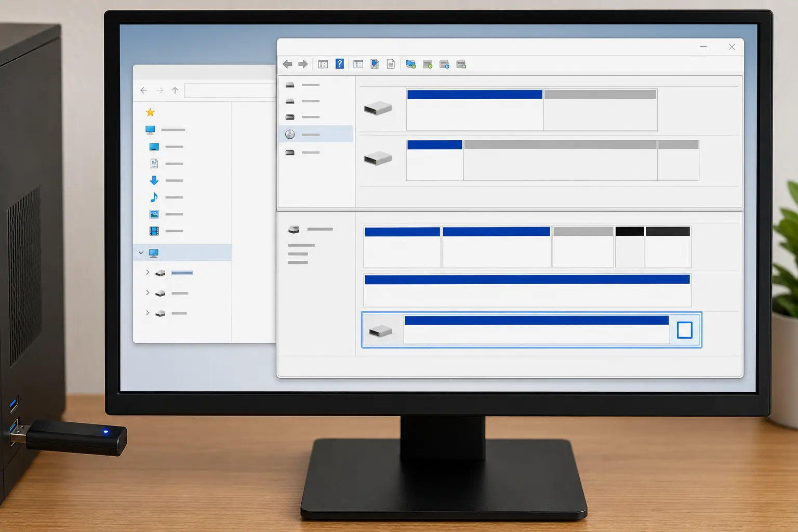Select the first disk's blue partition block
The width and height of the screenshot is (798, 532).
[475, 110]
